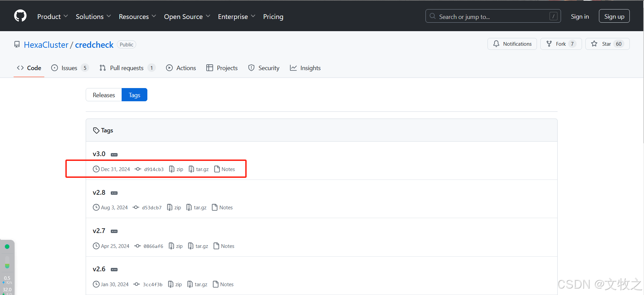Open the v2.8 release Notes

point(222,208)
